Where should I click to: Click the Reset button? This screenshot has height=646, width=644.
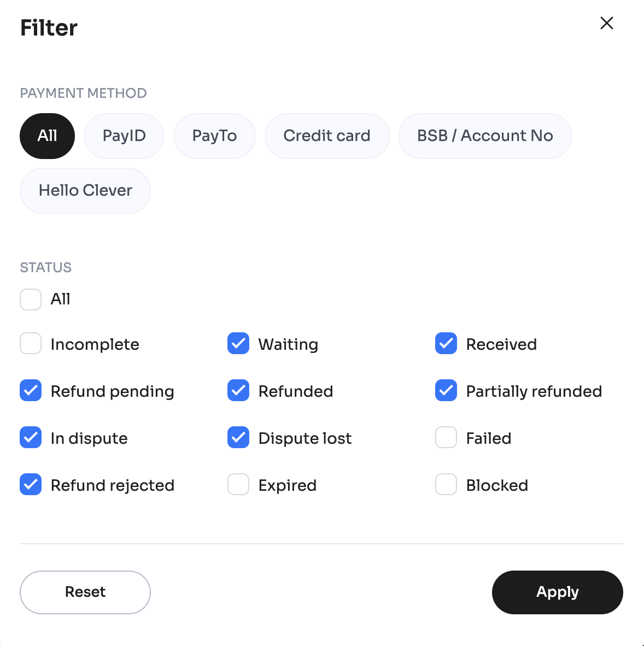85,592
